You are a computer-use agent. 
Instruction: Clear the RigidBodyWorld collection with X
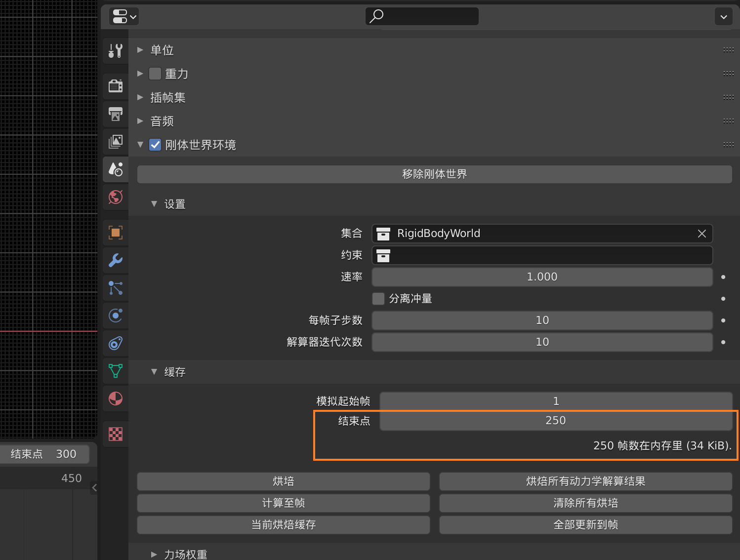tap(702, 234)
